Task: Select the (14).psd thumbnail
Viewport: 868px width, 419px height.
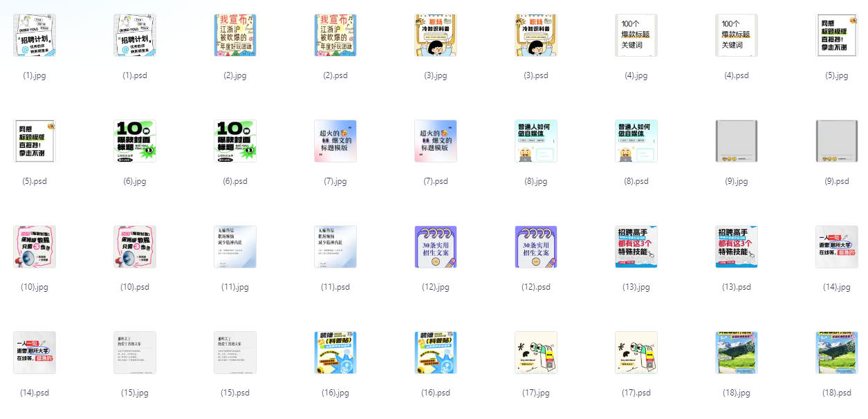Action: pos(35,353)
